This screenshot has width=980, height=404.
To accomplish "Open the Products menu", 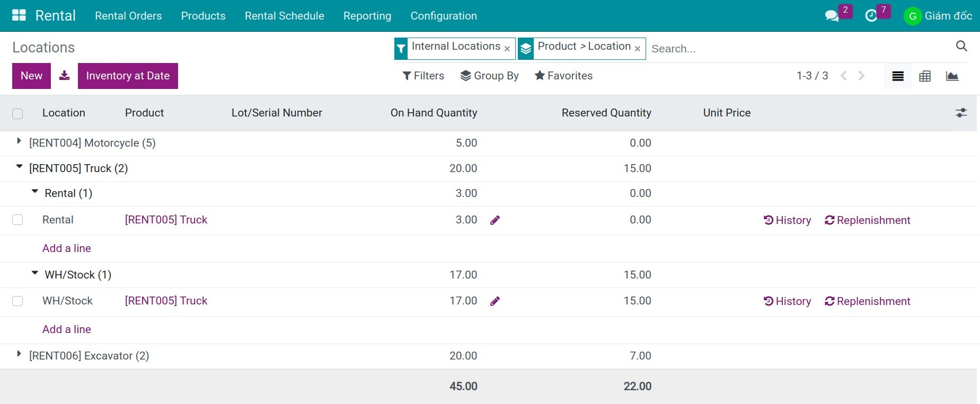I will [204, 16].
